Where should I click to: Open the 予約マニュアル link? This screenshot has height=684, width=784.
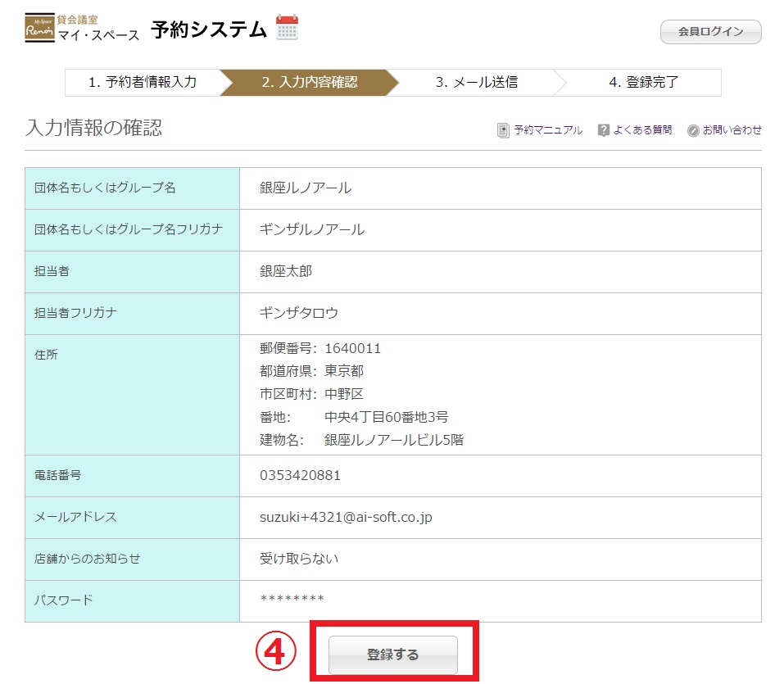click(x=548, y=130)
